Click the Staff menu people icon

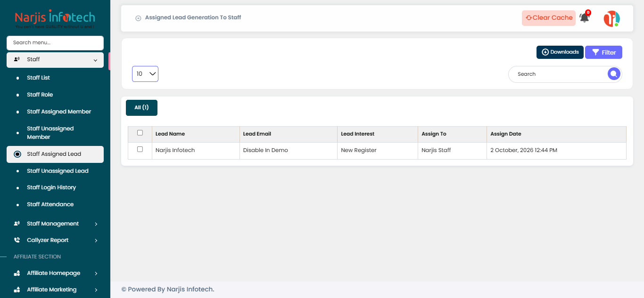(17, 59)
